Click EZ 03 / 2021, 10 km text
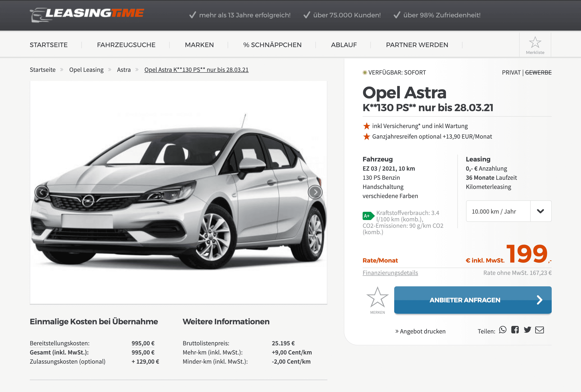Image resolution: width=581 pixels, height=392 pixels. pos(389,169)
